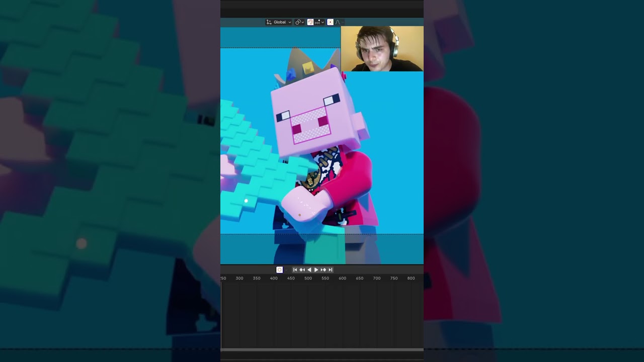Click frame 300 on timeline ruler
The image size is (644, 362).
coord(239,278)
